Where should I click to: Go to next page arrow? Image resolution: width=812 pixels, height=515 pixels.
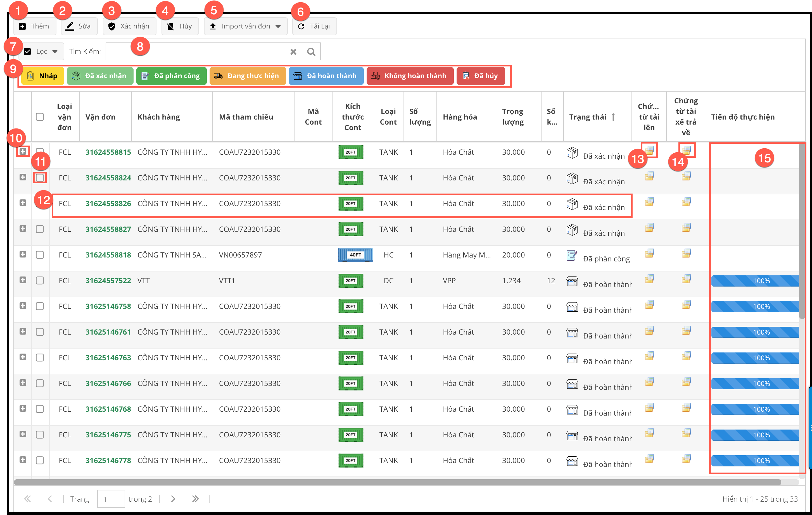tap(173, 499)
